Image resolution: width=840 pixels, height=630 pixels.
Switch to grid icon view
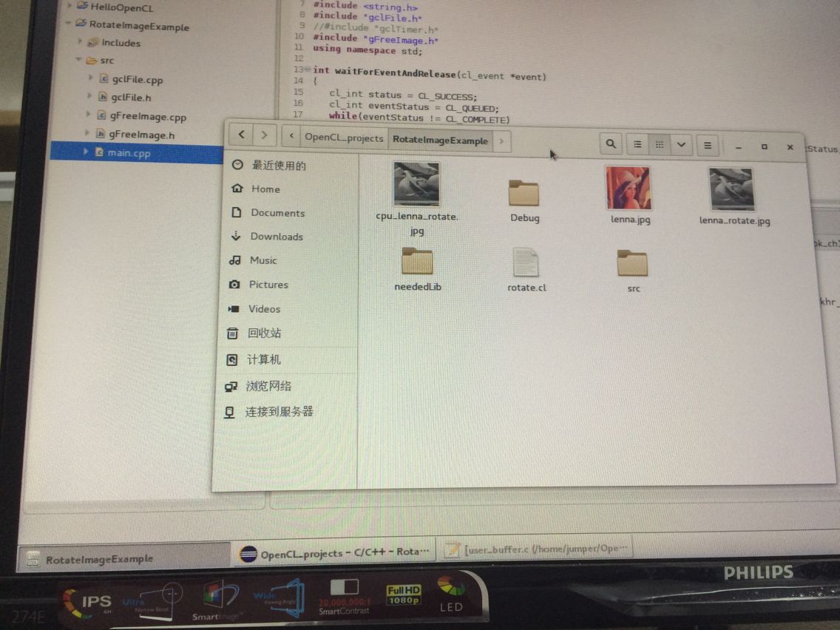[x=660, y=145]
